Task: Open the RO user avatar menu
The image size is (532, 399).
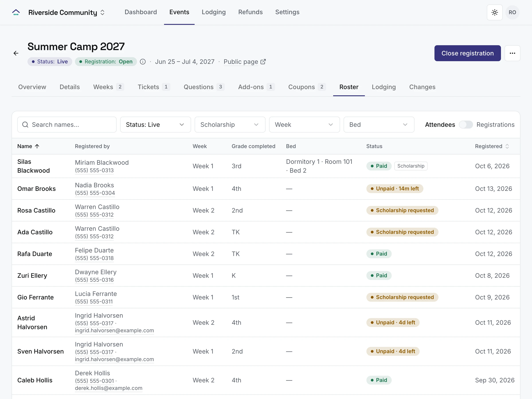Action: 512,12
